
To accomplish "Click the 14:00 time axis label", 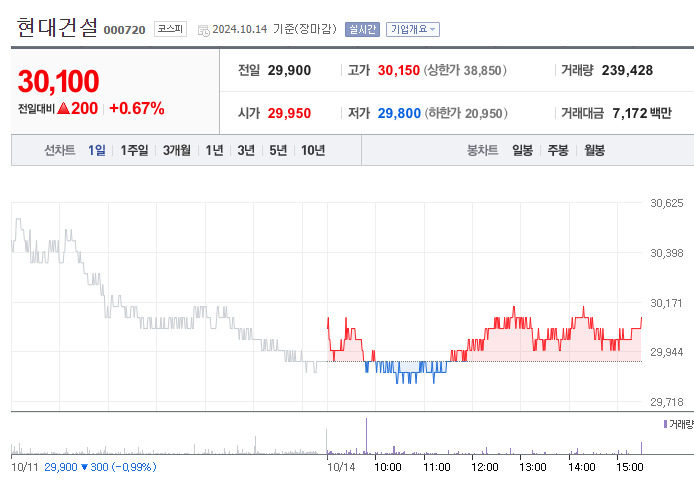I will (582, 467).
